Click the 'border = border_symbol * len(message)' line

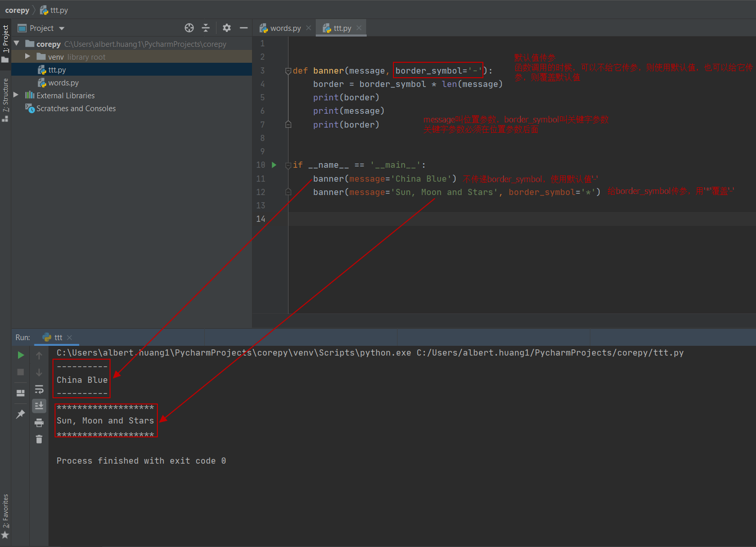point(408,84)
